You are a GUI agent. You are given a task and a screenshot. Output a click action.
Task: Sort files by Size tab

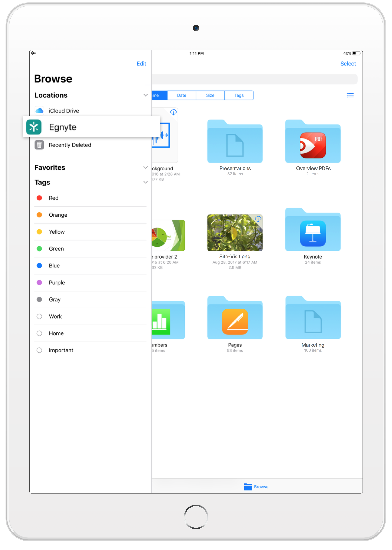(210, 95)
